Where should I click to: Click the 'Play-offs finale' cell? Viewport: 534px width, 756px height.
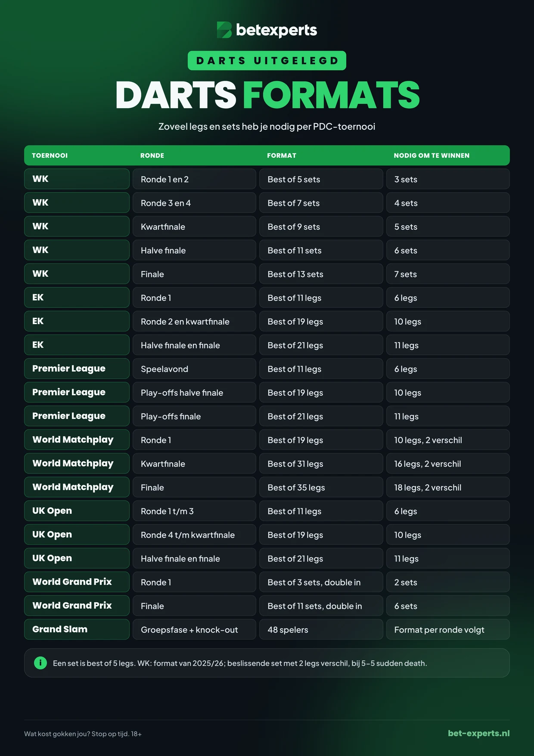coord(194,416)
